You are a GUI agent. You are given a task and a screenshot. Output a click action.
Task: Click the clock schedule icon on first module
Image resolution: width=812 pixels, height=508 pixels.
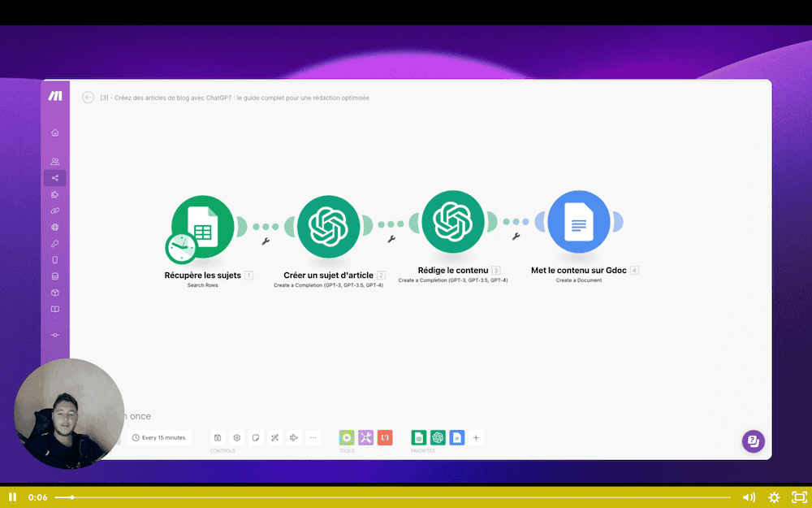click(x=180, y=248)
